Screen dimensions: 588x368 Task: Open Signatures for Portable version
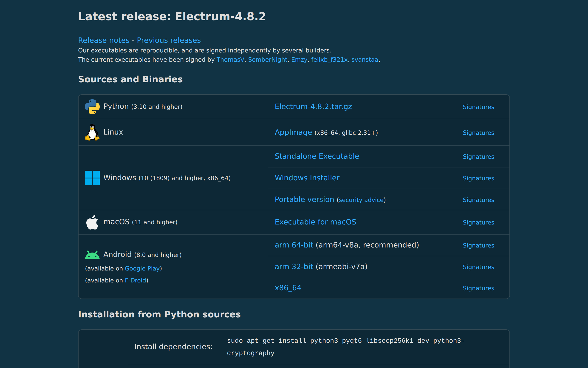coord(478,200)
